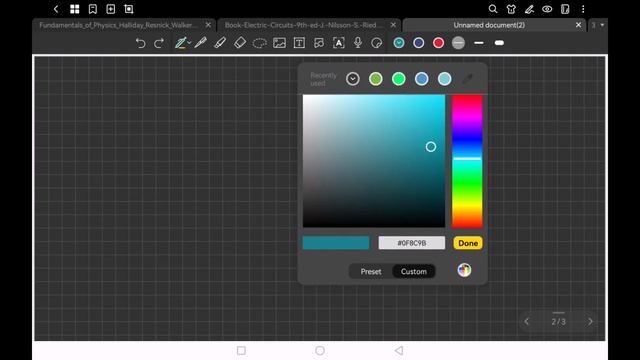This screenshot has height=360, width=640.
Task: Toggle the eye view mode icon
Action: pos(547,9)
